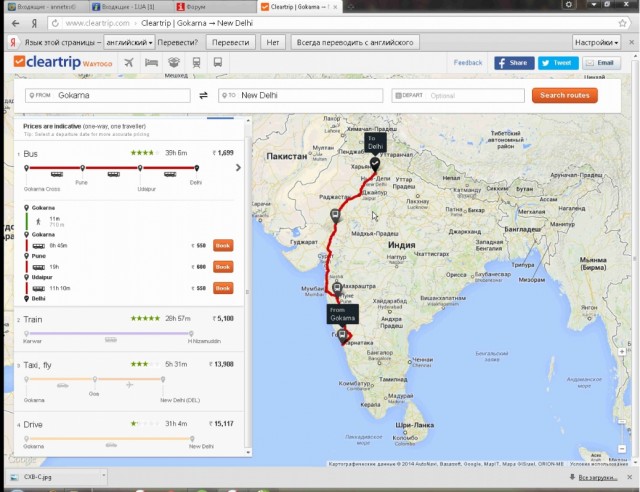Image resolution: width=640 pixels, height=492 pixels.
Task: Open the hotels bed icon
Action: click(x=150, y=62)
